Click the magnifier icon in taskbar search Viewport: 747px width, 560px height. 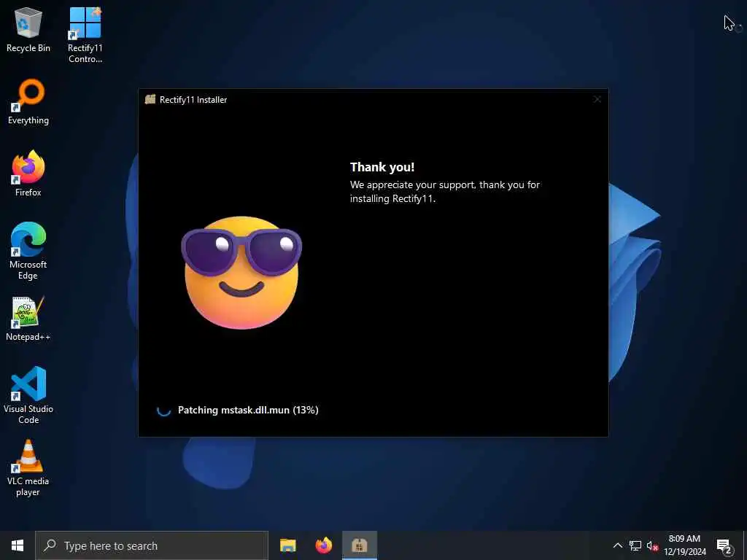click(x=50, y=545)
